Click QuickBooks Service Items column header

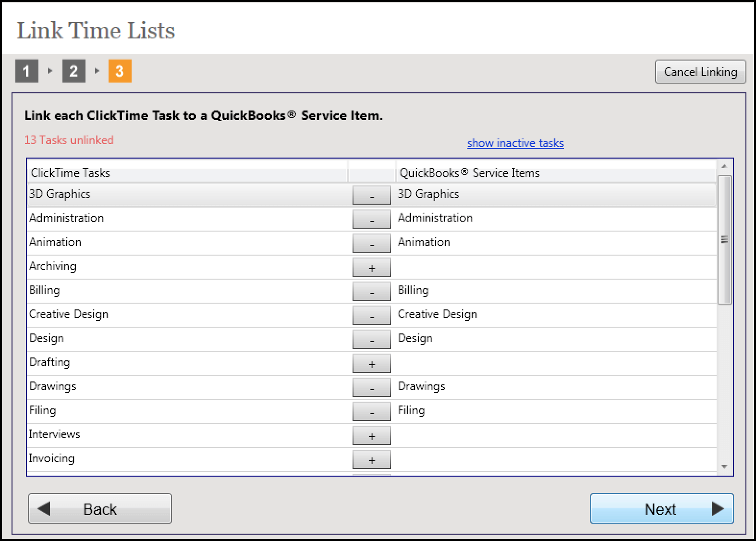556,172
